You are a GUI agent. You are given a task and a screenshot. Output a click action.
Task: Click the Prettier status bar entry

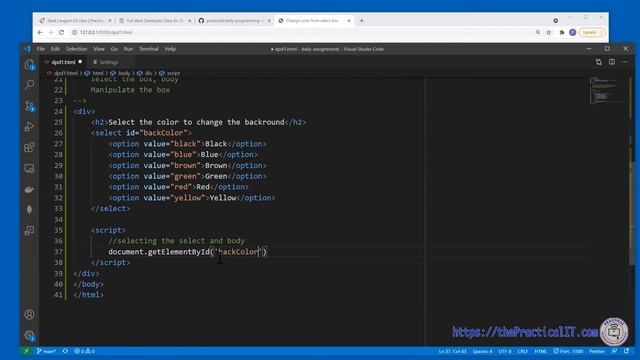click(596, 351)
